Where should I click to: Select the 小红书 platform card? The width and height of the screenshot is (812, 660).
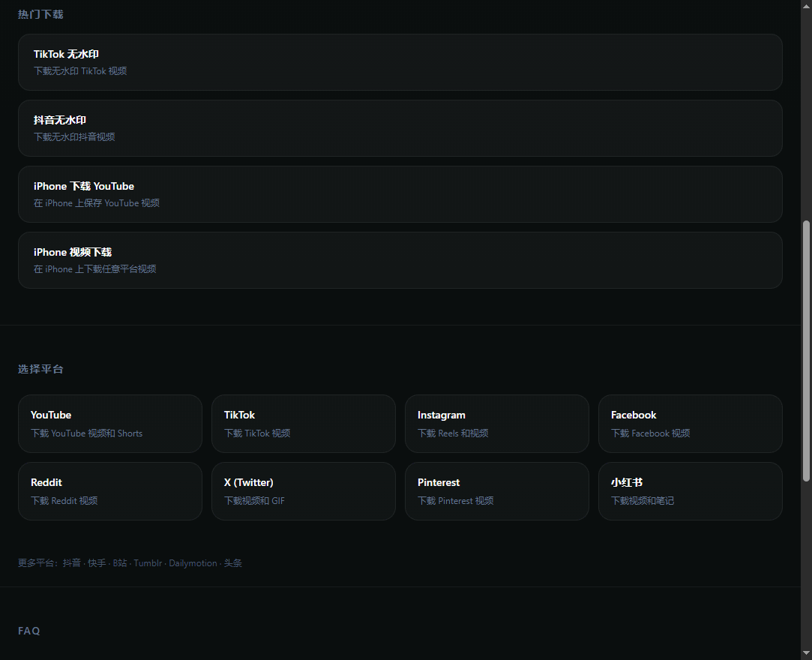click(691, 491)
